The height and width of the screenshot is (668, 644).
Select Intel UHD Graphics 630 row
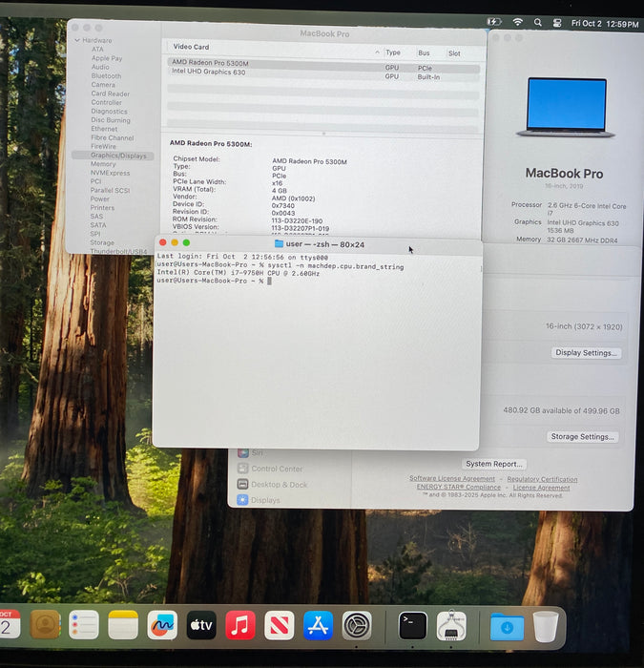pyautogui.click(x=323, y=74)
